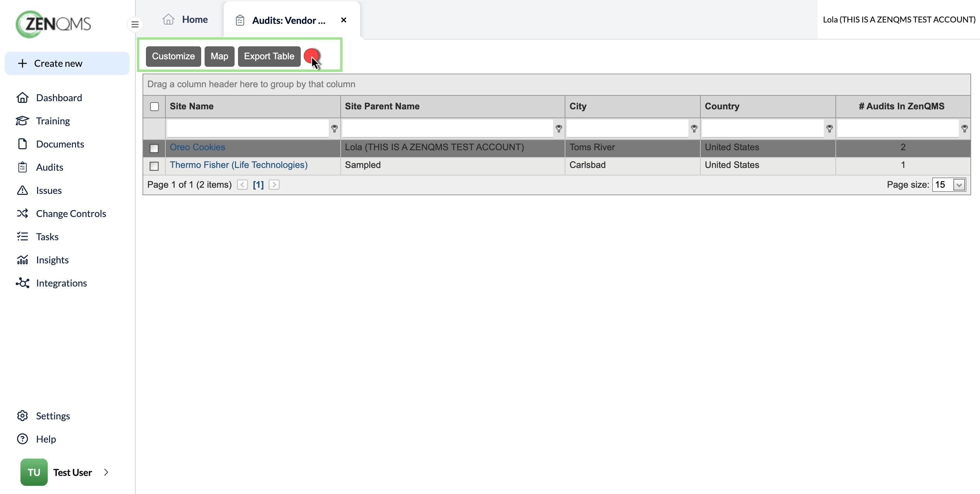Viewport: 980px width, 494px height.
Task: Open Settings in the sidebar
Action: coord(53,416)
